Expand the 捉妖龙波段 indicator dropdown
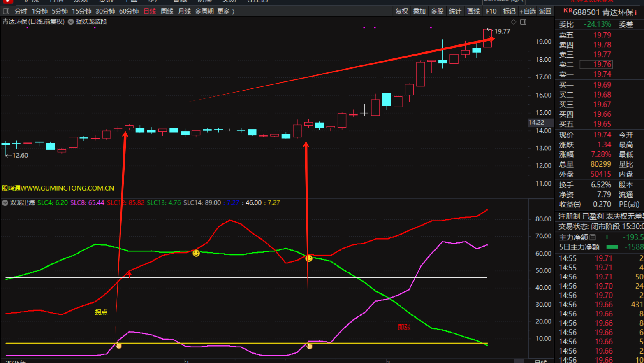644x363 pixels. 71,22
